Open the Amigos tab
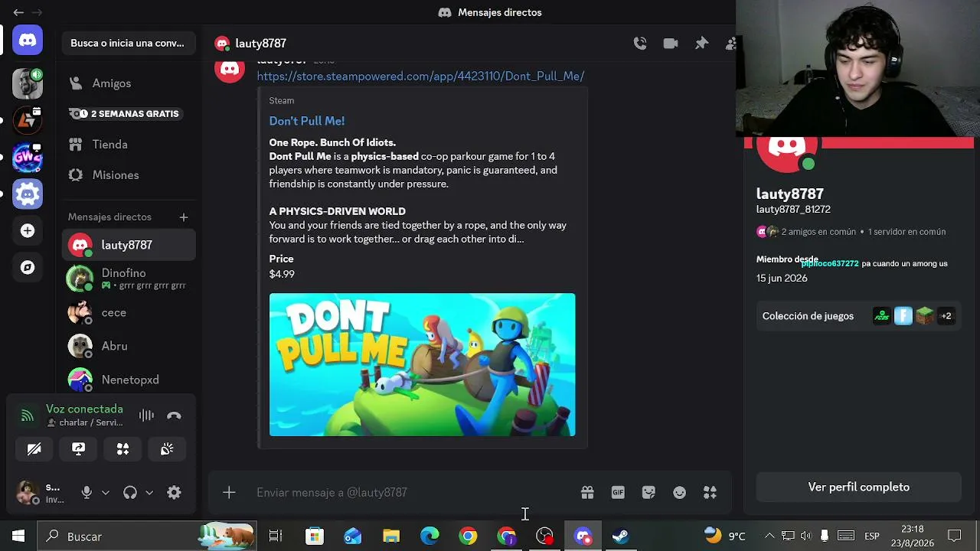 coord(129,83)
